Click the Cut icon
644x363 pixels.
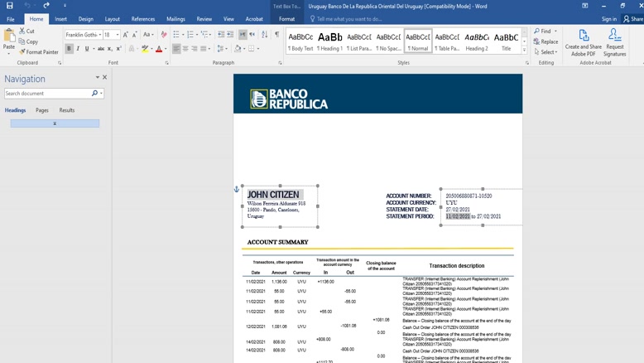coord(27,31)
